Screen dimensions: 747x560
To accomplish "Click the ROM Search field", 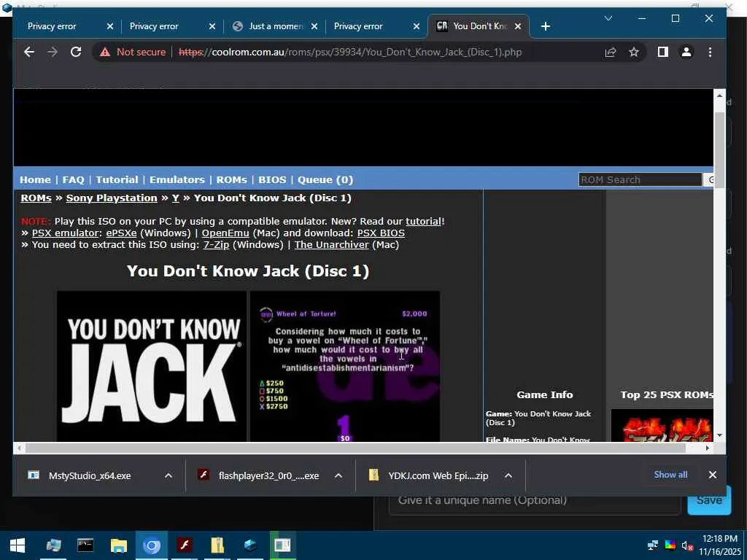I will click(x=640, y=179).
